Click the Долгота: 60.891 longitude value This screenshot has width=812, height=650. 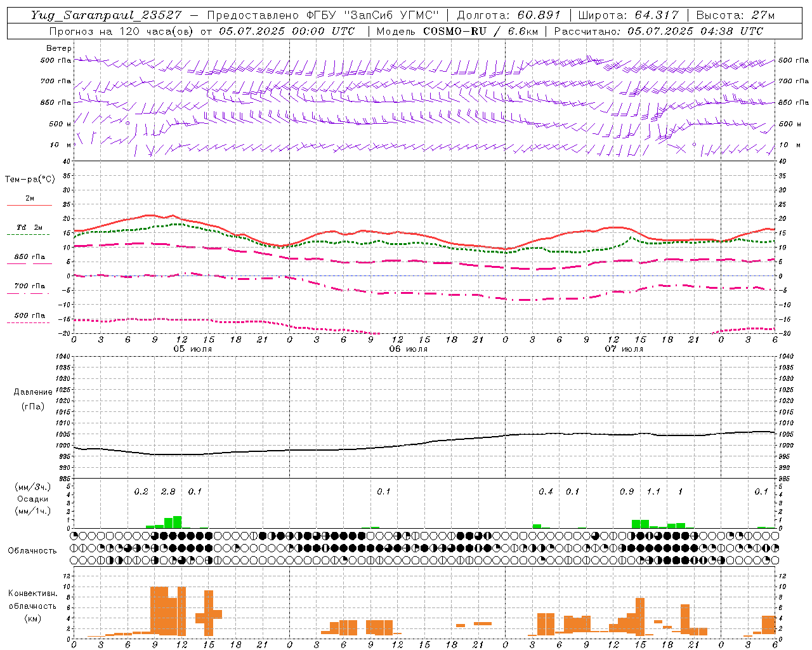509,15
